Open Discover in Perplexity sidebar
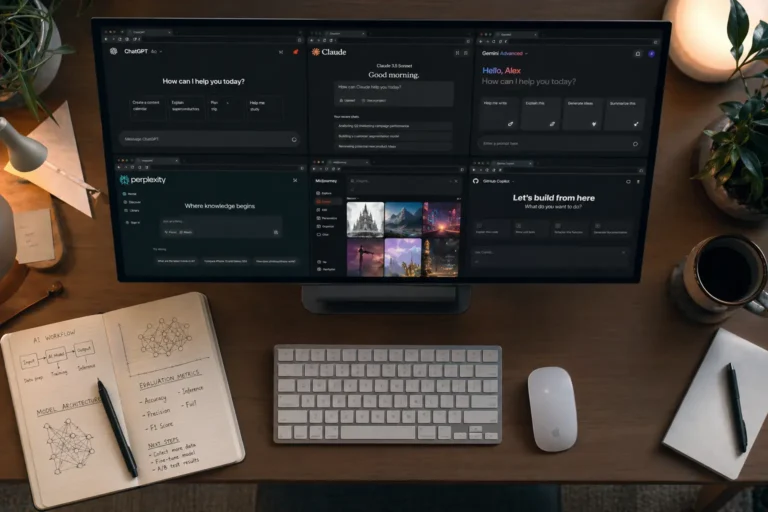 (132, 202)
